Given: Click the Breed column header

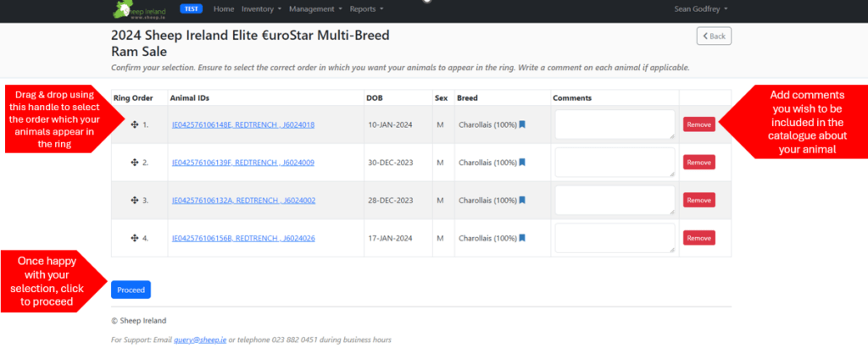Looking at the screenshot, I should click(x=467, y=98).
